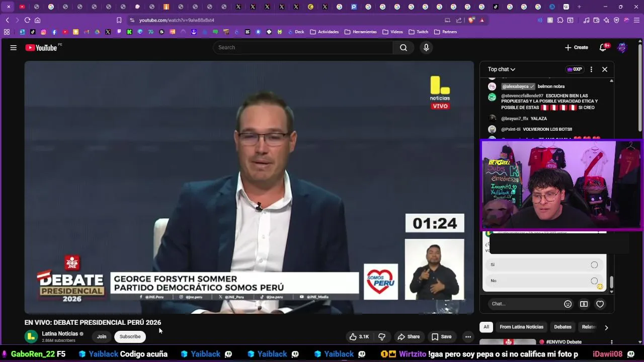Viewport: 644px width, 362px height.
Task: Open Twitch bookmark icon in bookmarks bar
Action: (x=119, y=32)
